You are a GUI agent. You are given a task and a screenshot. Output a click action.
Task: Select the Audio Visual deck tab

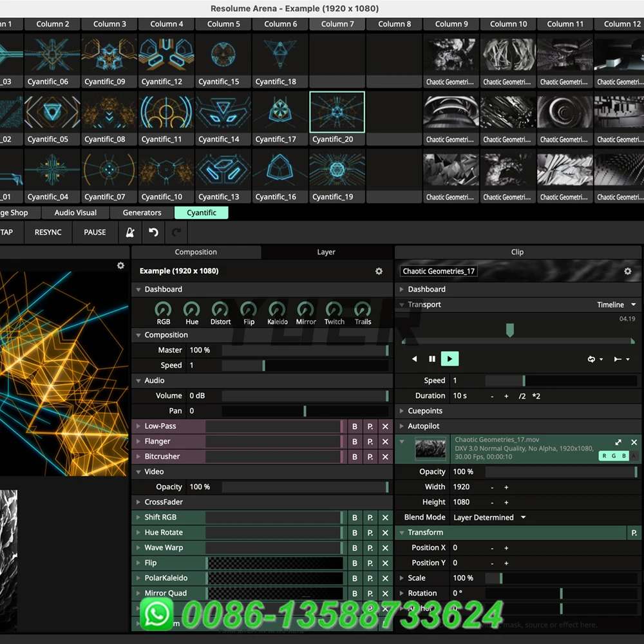point(75,213)
